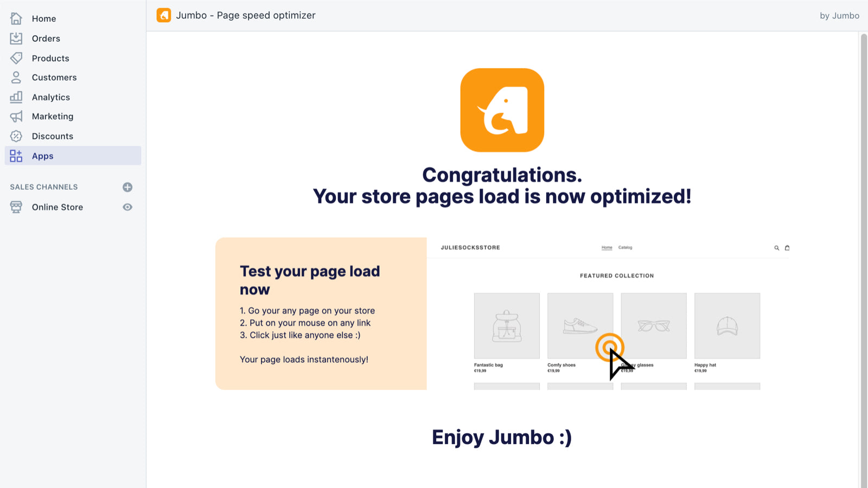Click 'Your page loads instantenously!' text
The image size is (868, 488).
click(304, 359)
